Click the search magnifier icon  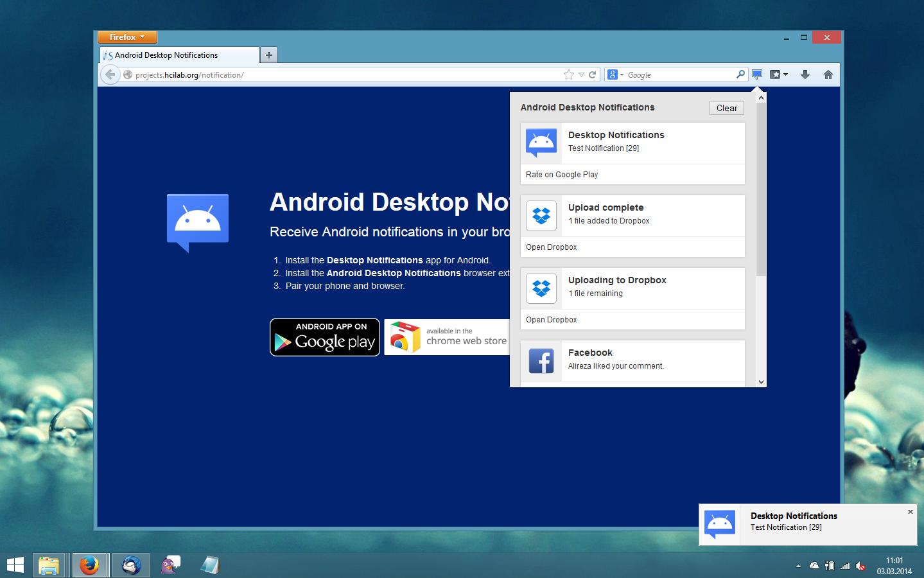point(740,74)
